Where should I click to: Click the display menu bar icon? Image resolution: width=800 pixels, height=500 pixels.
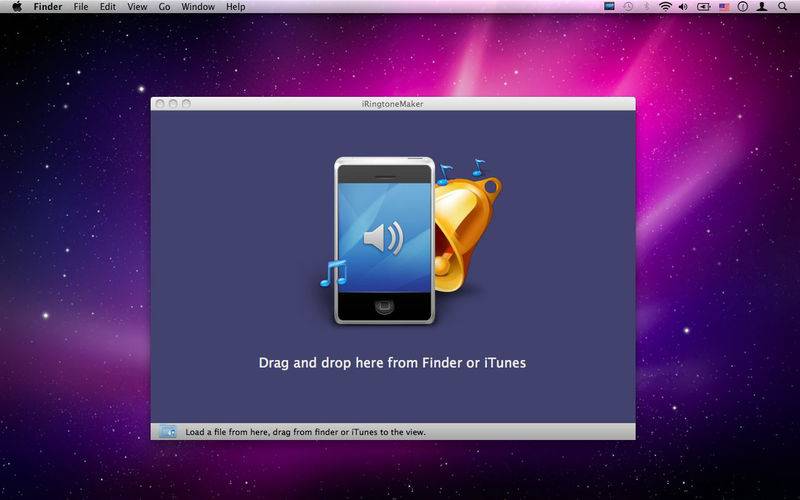(609, 6)
